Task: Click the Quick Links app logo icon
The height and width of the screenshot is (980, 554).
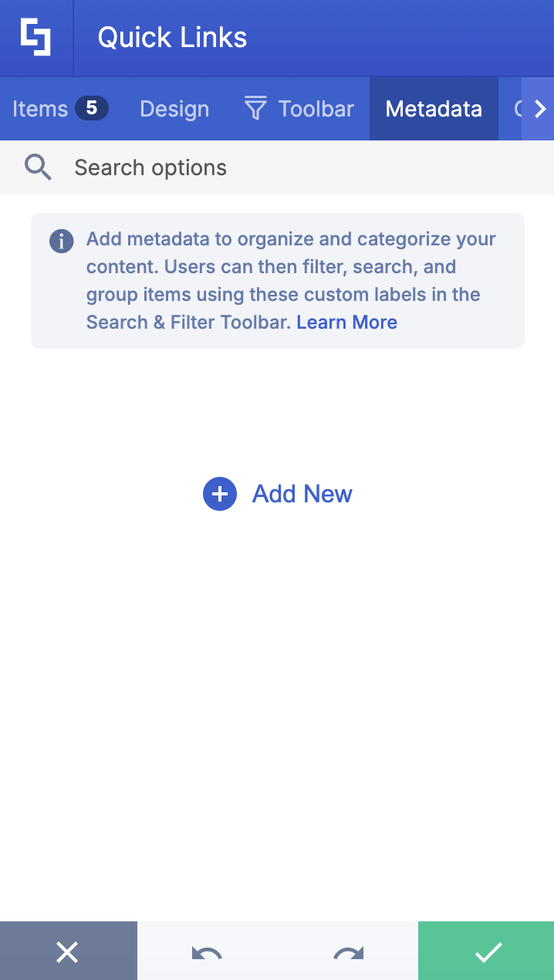Action: (x=35, y=35)
